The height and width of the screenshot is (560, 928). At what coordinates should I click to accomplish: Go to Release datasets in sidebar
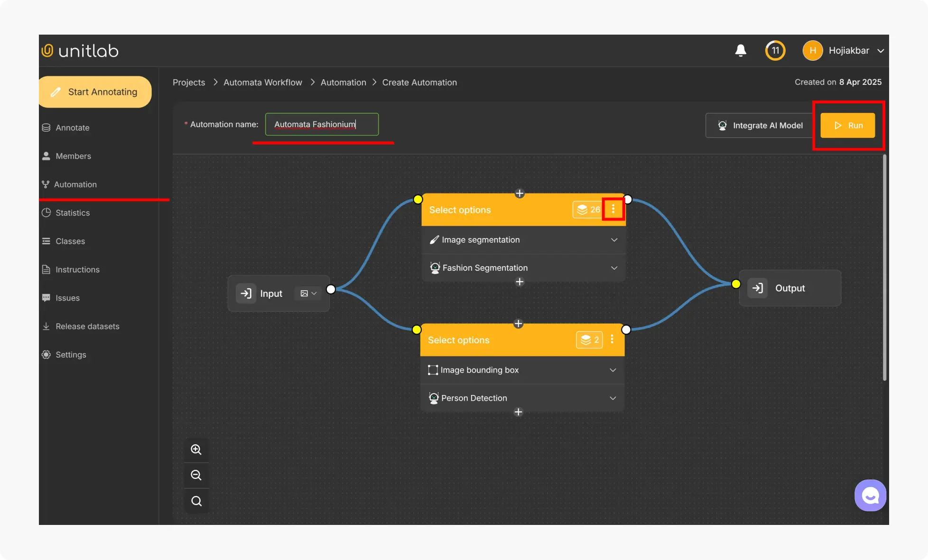tap(87, 326)
